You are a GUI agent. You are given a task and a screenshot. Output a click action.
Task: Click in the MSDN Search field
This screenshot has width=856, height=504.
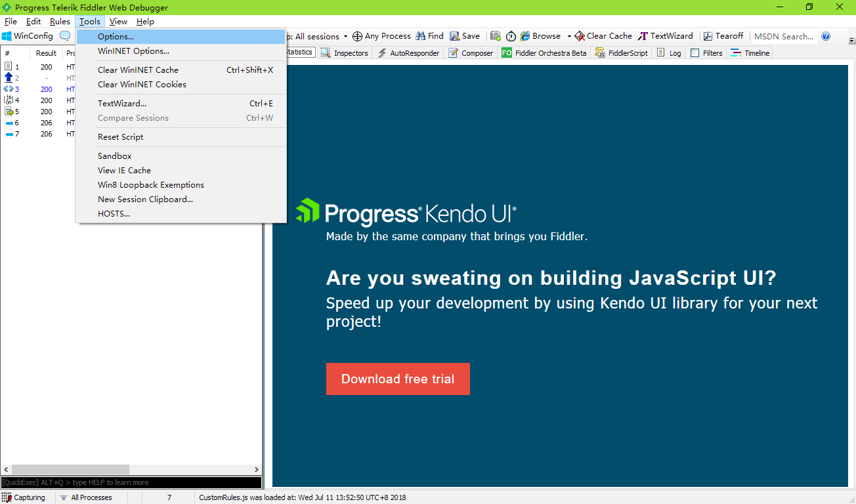(784, 37)
